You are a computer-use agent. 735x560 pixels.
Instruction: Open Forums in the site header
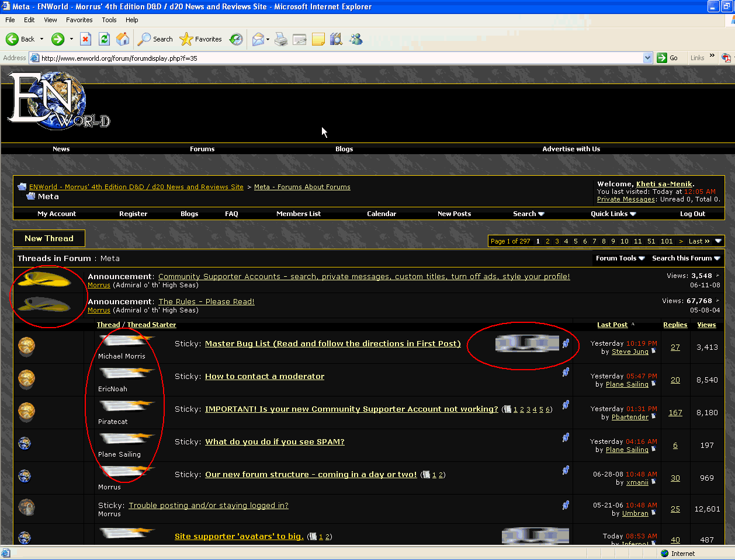click(x=202, y=149)
